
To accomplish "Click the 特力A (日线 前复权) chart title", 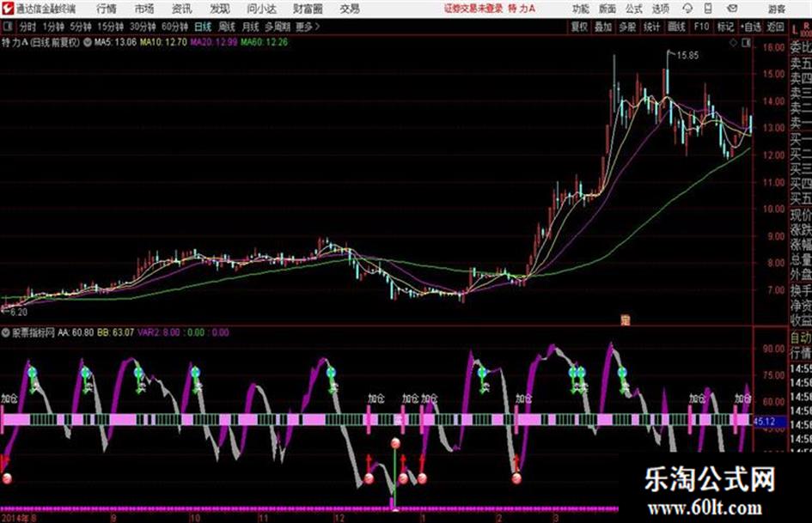I will 41,42.
